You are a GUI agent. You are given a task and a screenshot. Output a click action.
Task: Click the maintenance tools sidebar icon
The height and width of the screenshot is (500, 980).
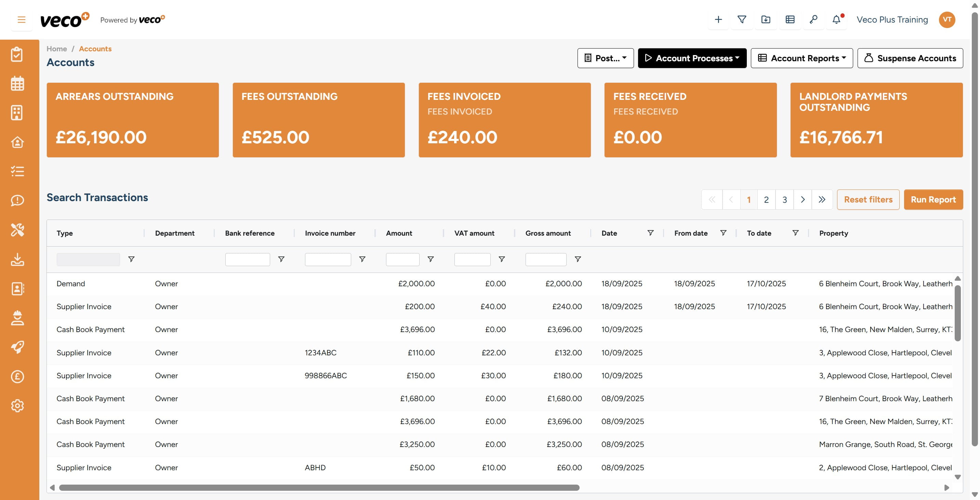pos(17,230)
